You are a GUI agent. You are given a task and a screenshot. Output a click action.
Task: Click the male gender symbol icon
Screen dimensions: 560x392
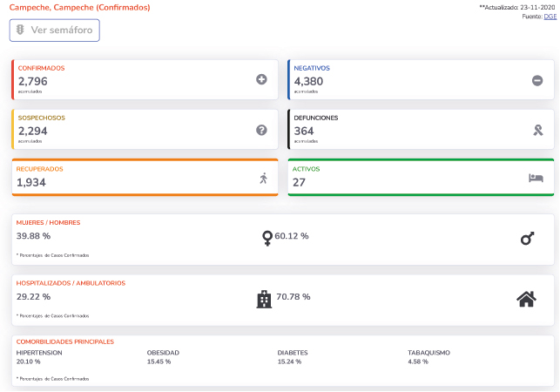click(x=527, y=238)
